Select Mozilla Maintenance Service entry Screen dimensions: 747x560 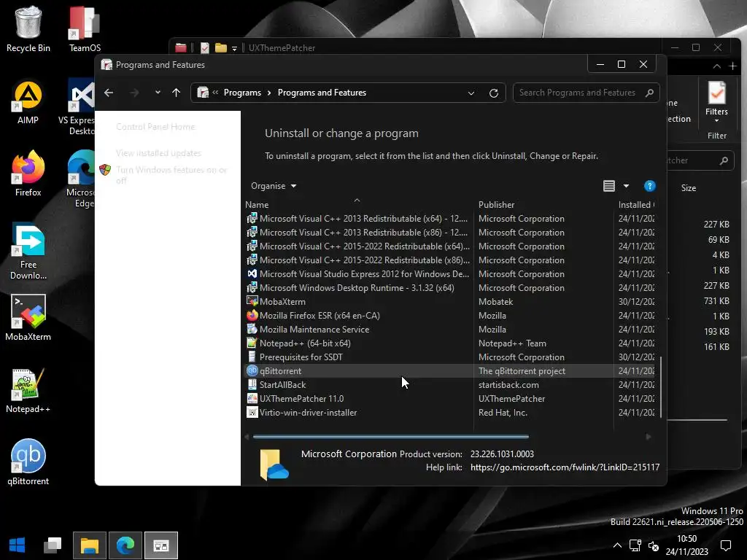tap(449, 329)
